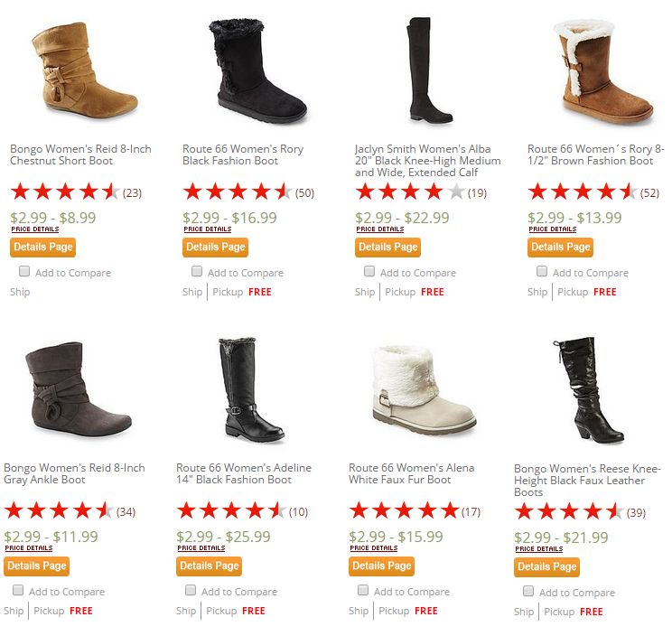Screen dimensions: 672x636
Task: Open Details Page for Reese Knee-Height Boots
Action: point(546,567)
